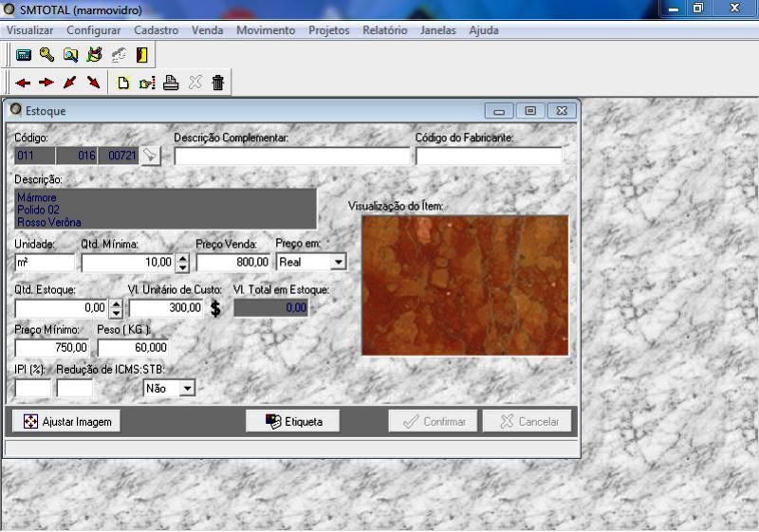Click the Estoque window title icon

tap(15, 109)
